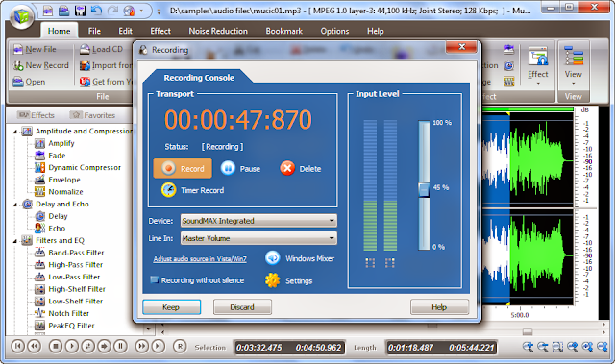Choose the Dynamic Compressor effect

(x=85, y=168)
